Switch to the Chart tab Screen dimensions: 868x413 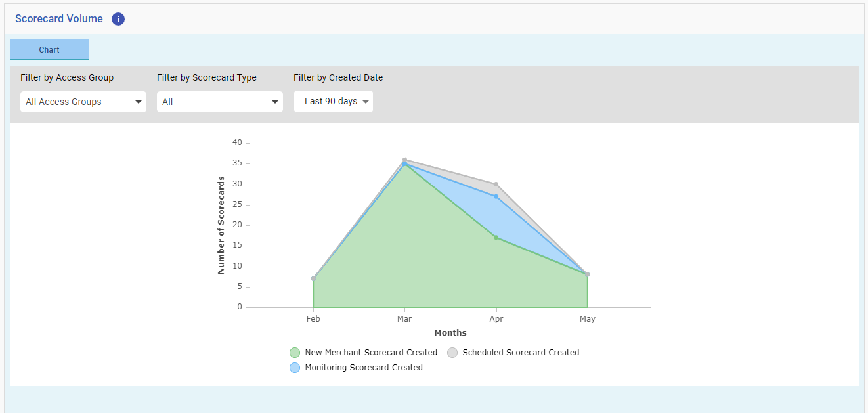[x=49, y=50]
